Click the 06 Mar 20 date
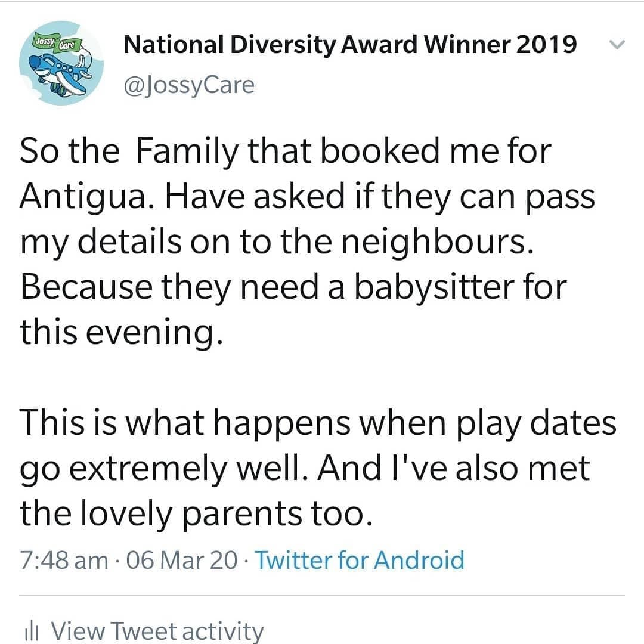644x644 pixels. [182, 560]
